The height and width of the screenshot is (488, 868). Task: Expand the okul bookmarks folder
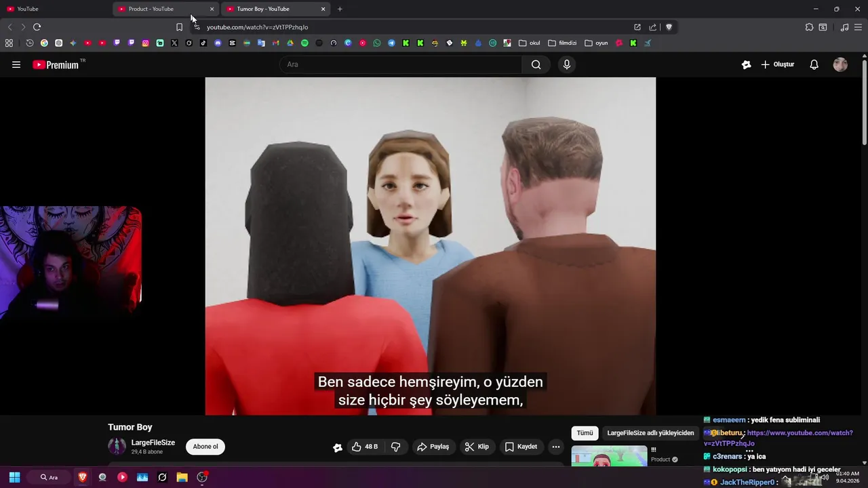point(530,43)
